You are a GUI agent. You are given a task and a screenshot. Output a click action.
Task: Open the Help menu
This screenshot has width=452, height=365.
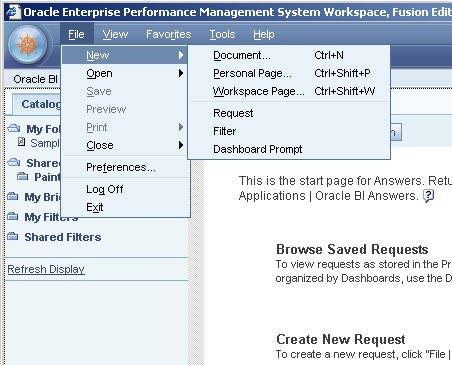pyautogui.click(x=264, y=34)
